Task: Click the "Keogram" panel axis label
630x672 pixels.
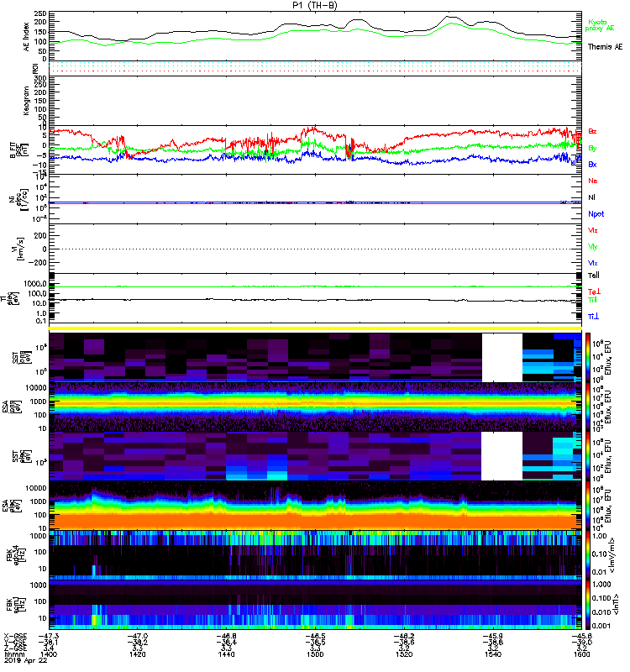Action: coord(26,101)
